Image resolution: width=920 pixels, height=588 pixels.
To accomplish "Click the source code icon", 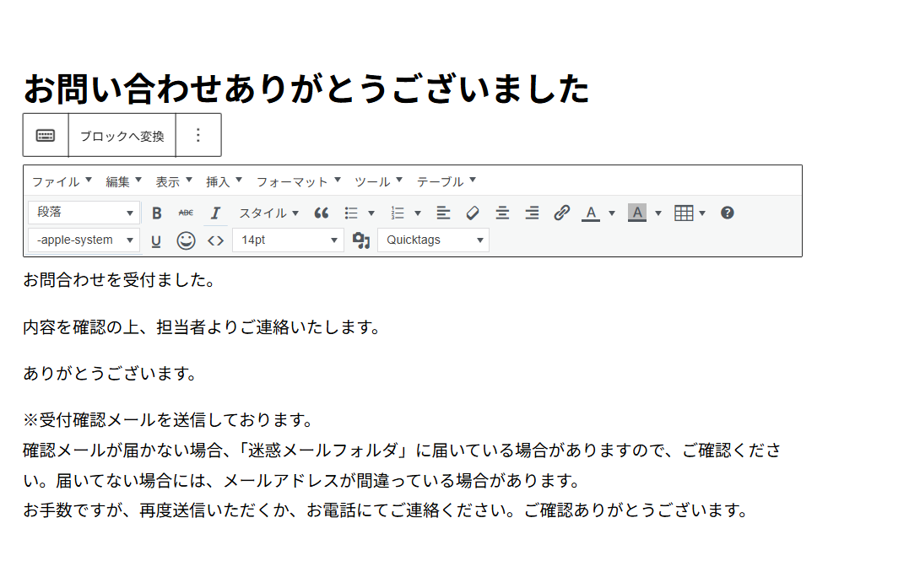I will coord(215,241).
